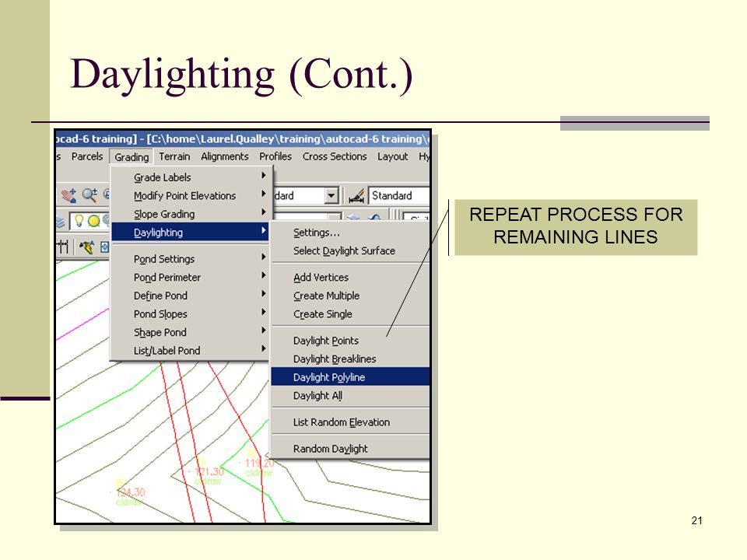Open the Alignments menu
The height and width of the screenshot is (560, 747).
[x=225, y=156]
